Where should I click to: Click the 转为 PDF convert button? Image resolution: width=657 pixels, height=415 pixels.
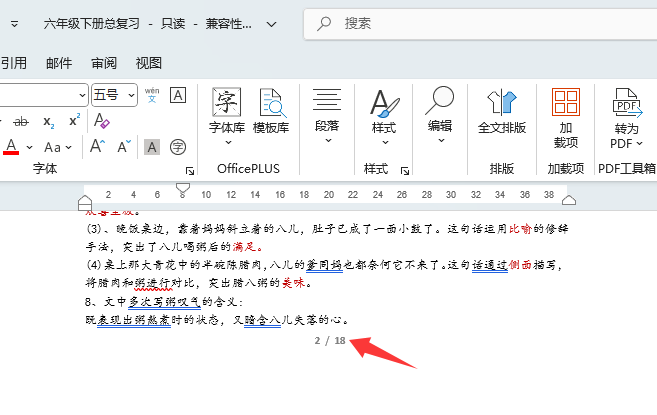pos(627,118)
